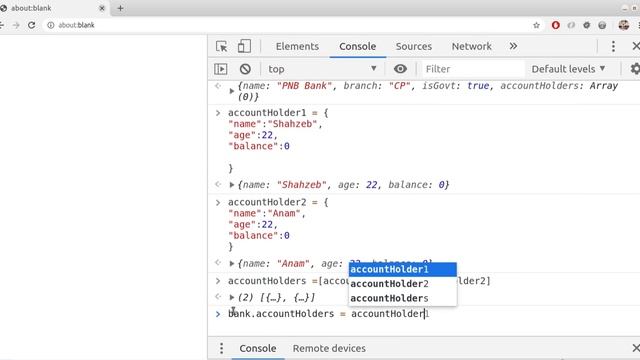
Task: Open console settings gear icon
Action: (635, 69)
